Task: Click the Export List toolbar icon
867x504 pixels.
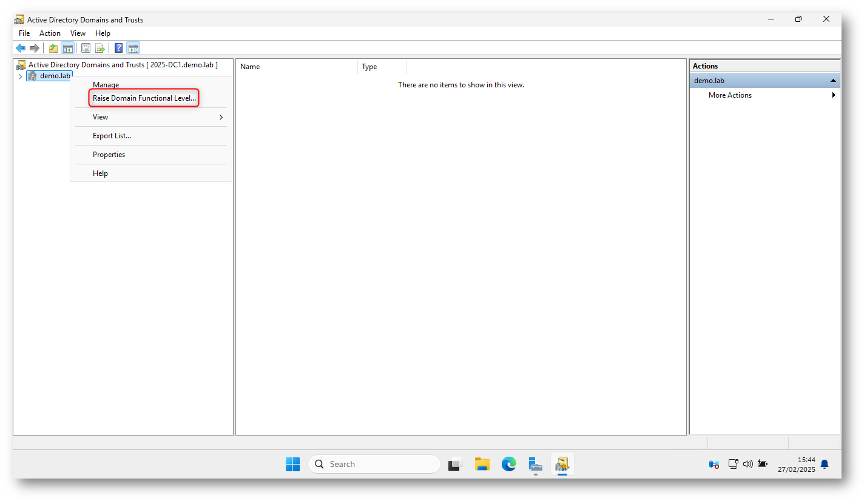Action: pos(100,48)
